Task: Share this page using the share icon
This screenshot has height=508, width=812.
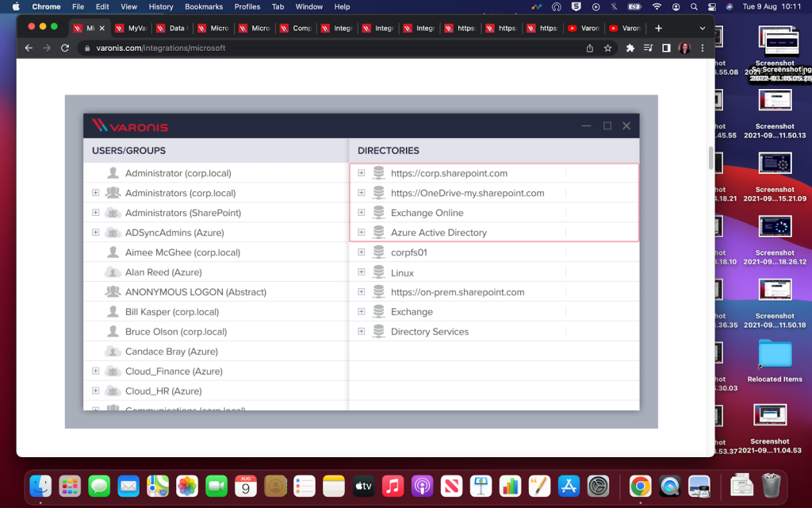Action: tap(590, 48)
